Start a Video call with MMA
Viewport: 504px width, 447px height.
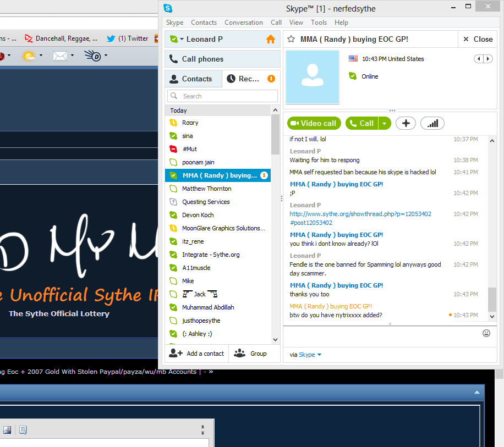(x=314, y=123)
